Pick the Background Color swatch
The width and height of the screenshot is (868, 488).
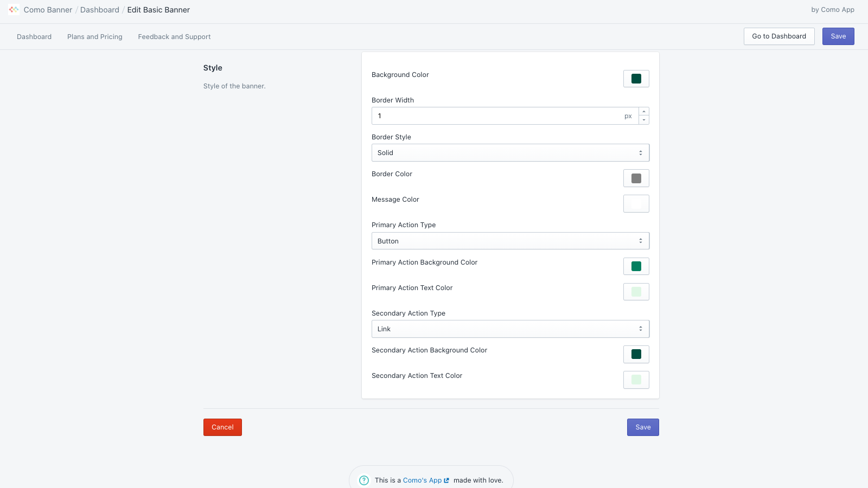pos(636,79)
